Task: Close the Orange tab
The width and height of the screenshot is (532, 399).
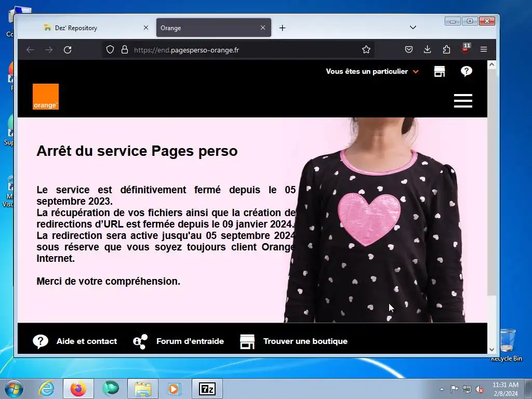Action: pos(263,28)
